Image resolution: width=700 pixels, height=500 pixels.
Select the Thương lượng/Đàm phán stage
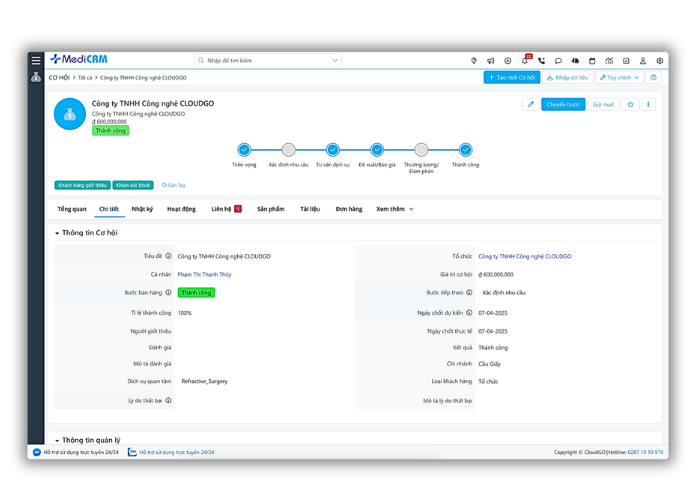pyautogui.click(x=421, y=150)
